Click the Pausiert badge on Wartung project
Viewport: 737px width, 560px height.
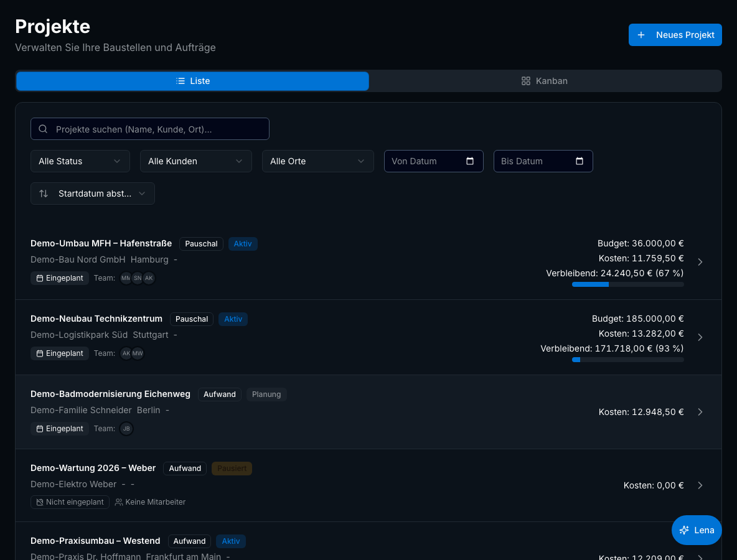(x=232, y=469)
